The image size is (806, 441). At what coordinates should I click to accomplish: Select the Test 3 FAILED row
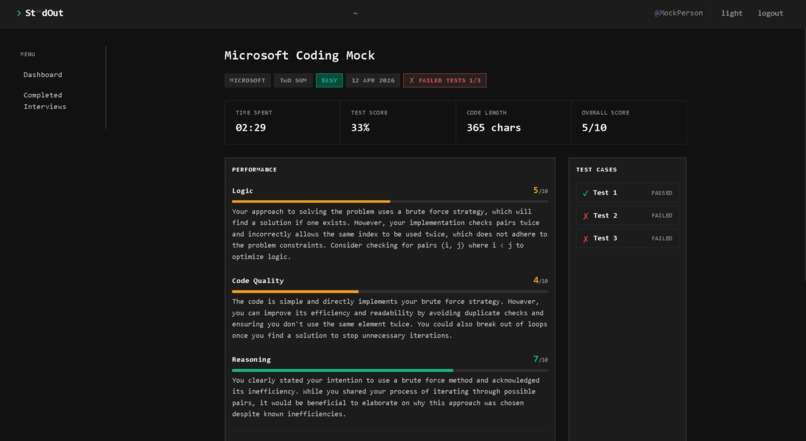coord(627,238)
